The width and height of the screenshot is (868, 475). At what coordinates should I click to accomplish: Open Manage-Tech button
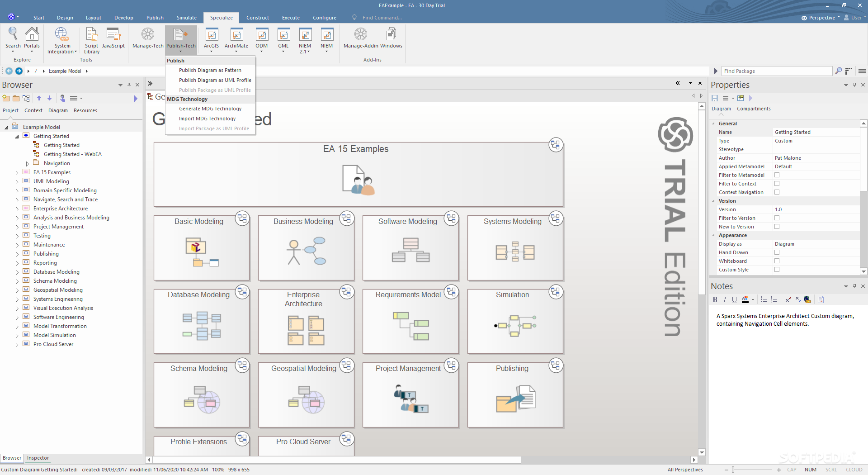[148, 38]
